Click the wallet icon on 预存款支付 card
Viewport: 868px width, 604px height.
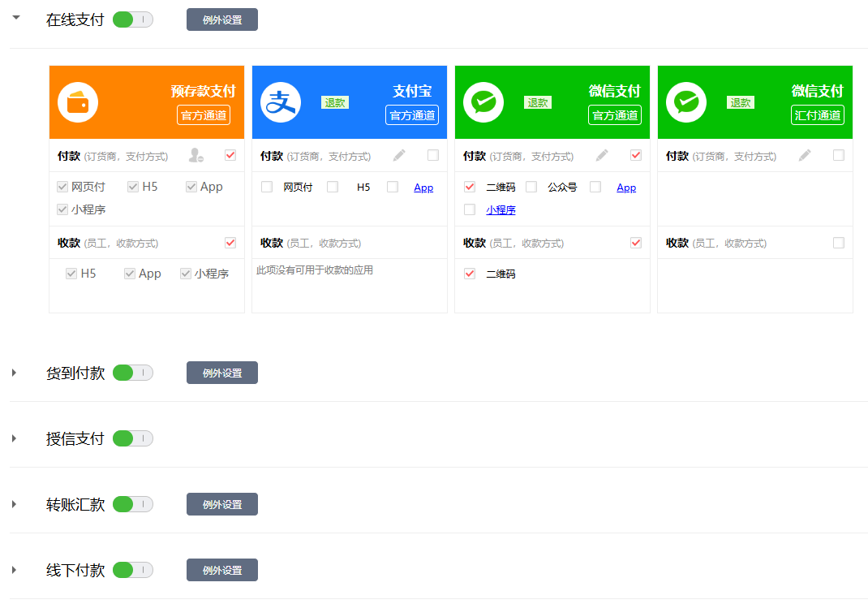77,101
